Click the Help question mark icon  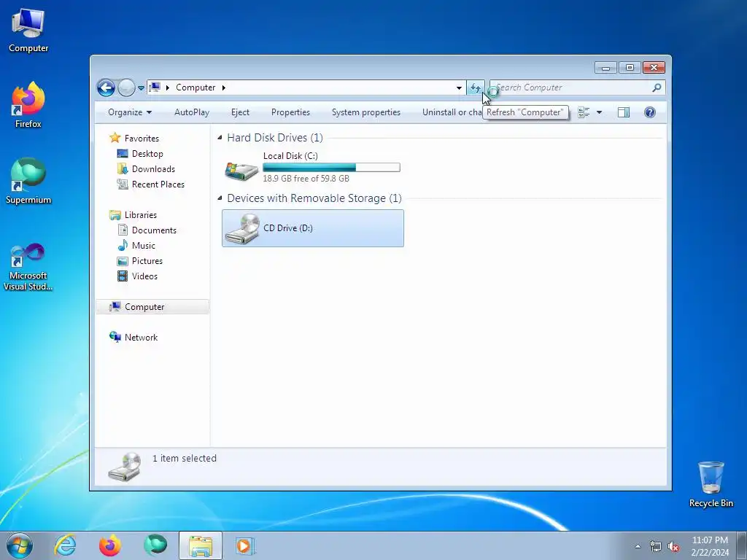pos(650,112)
